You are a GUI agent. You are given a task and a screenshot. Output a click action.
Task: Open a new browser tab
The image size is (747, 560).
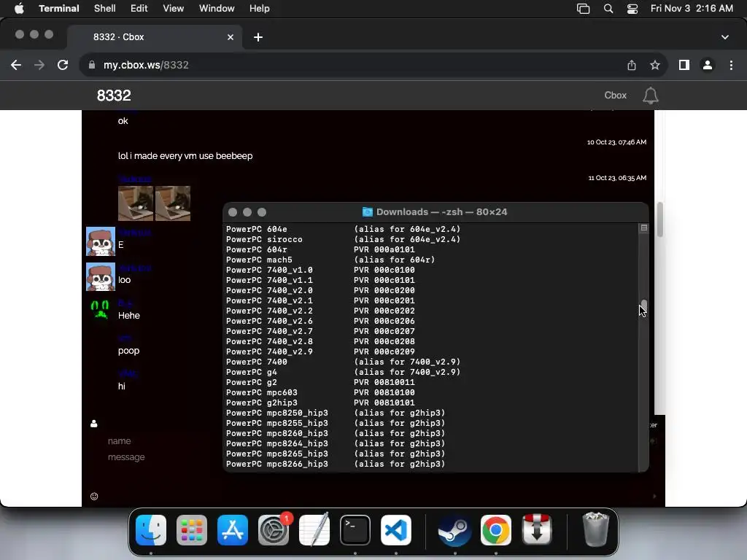point(258,37)
